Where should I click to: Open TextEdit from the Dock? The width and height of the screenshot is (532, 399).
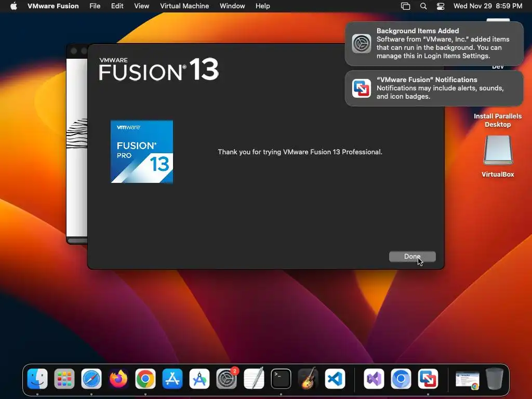pos(254,379)
